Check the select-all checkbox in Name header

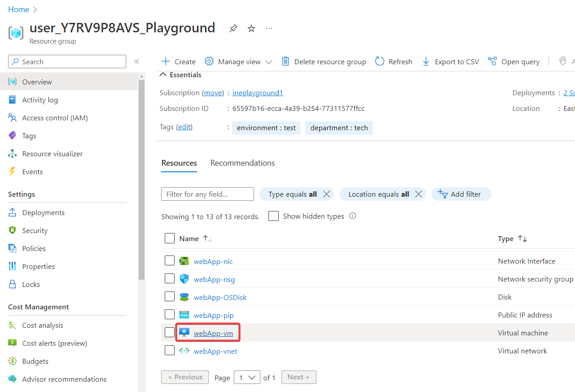pos(170,238)
